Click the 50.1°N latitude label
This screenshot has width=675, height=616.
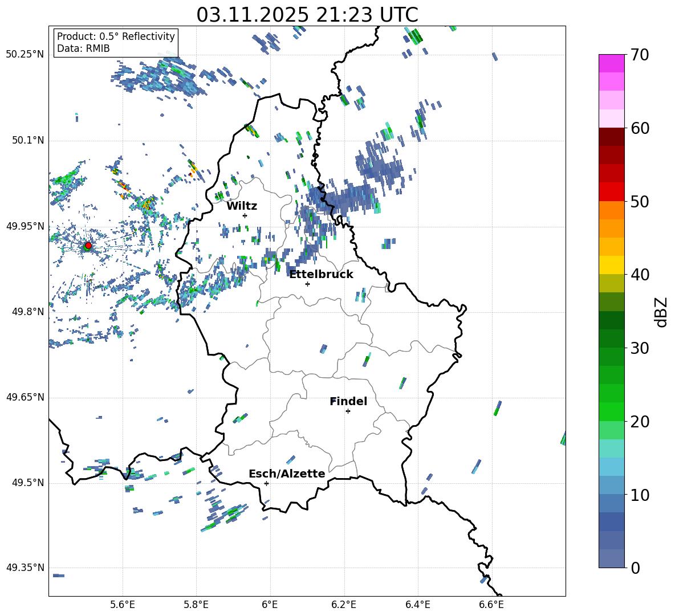click(27, 141)
